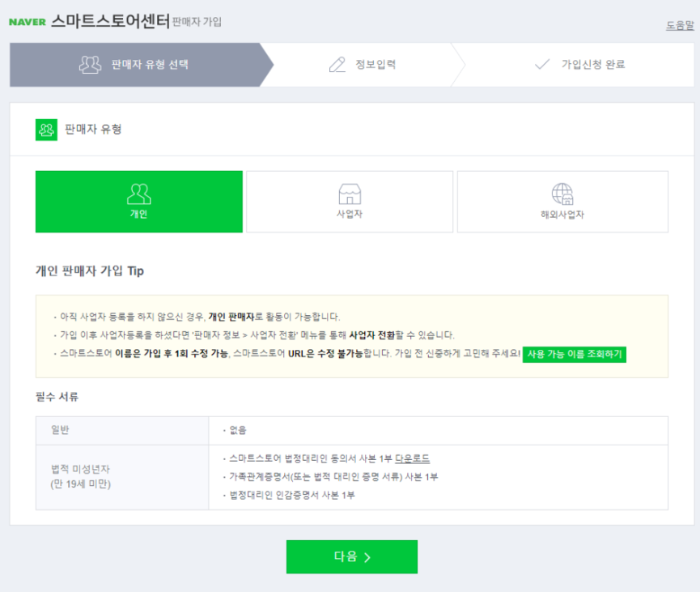
Task: Click 사용 가능 이름 조회하기 button
Action: 574,354
